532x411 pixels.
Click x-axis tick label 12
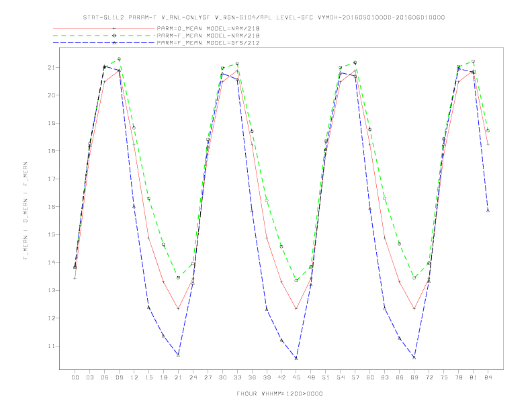point(134,377)
